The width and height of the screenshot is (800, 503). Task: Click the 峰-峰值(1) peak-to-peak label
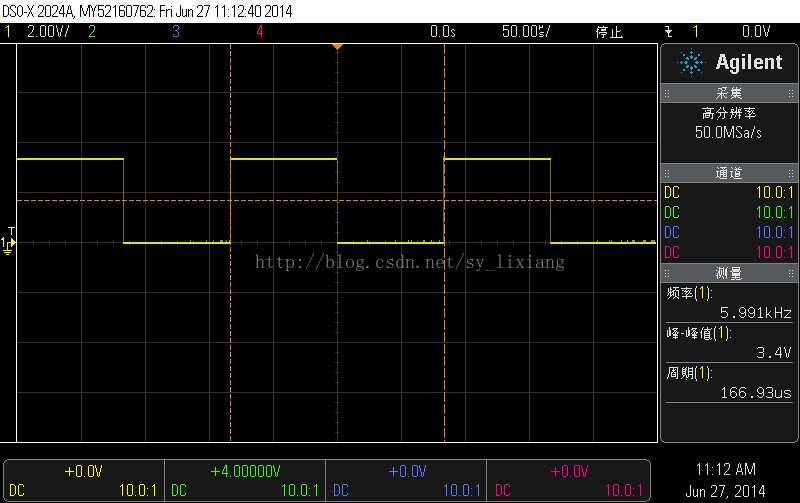[699, 333]
